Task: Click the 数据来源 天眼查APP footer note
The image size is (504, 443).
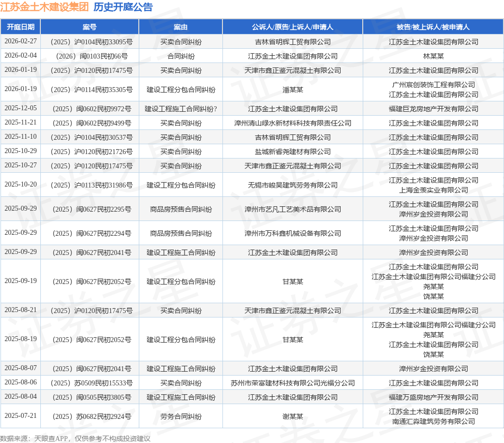Action: click(75, 439)
